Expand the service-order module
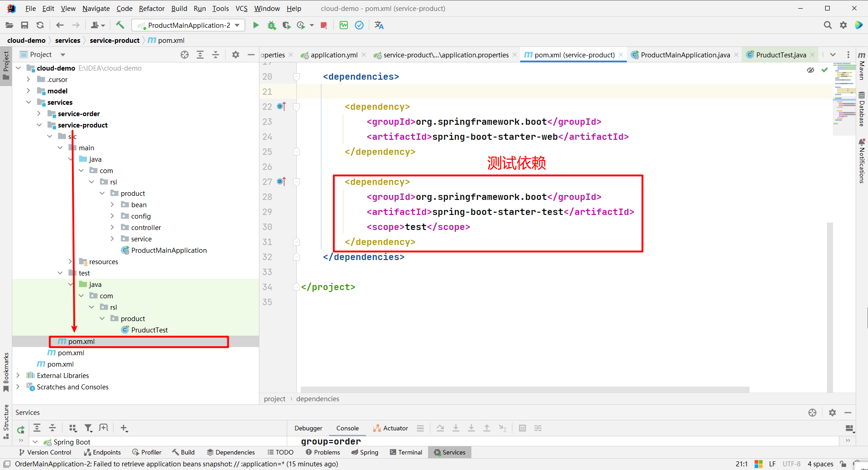The image size is (868, 470). (x=39, y=113)
